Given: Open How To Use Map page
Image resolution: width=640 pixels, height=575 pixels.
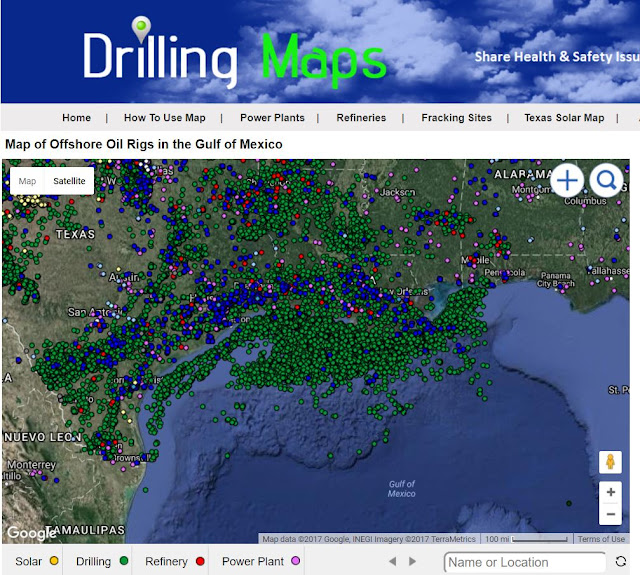Looking at the screenshot, I should (x=164, y=118).
